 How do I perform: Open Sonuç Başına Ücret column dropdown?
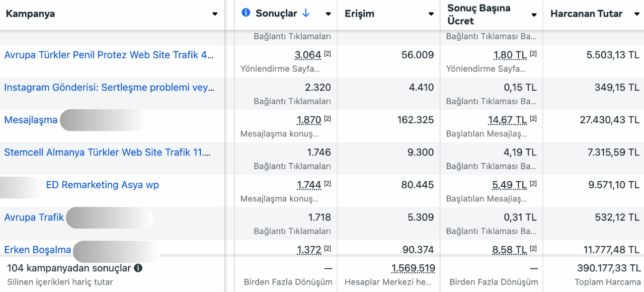click(534, 15)
